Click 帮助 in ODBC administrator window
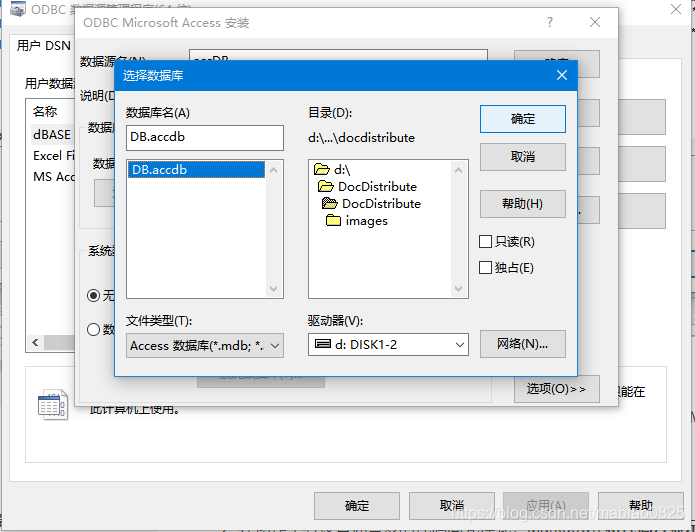The width and height of the screenshot is (695, 532). [640, 505]
